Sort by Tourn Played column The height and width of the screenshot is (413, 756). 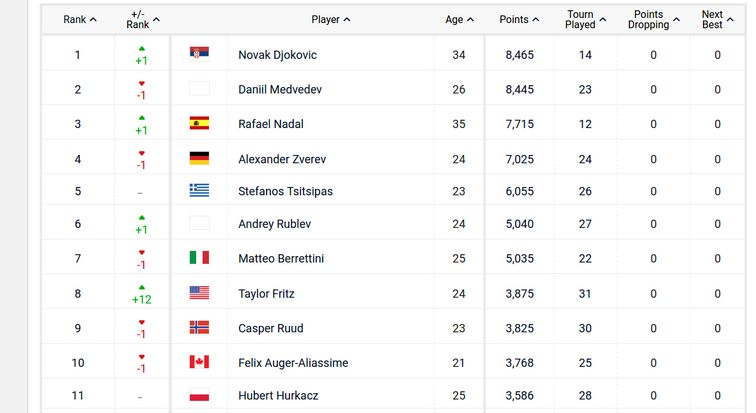(x=585, y=19)
